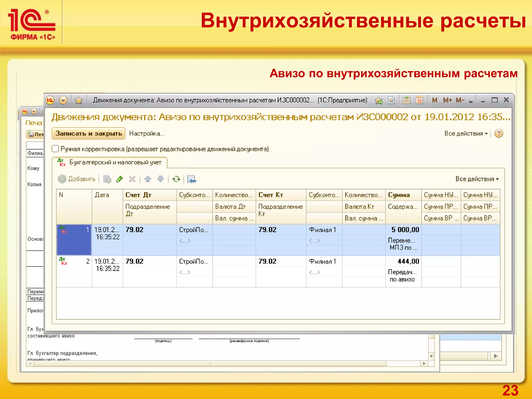Viewport: 532px width, 399px height.
Task: Open the Настройка... link
Action: click(x=147, y=134)
